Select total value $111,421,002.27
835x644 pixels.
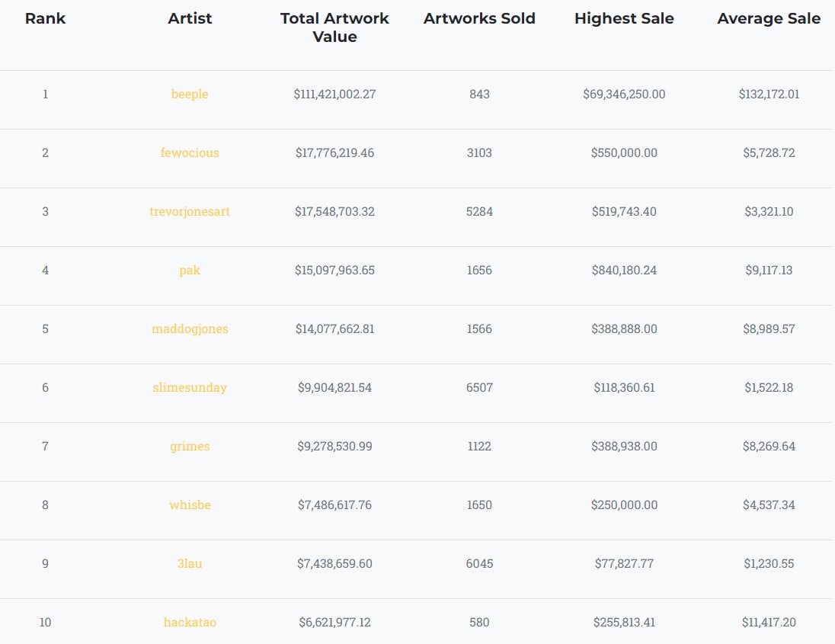[x=334, y=95]
